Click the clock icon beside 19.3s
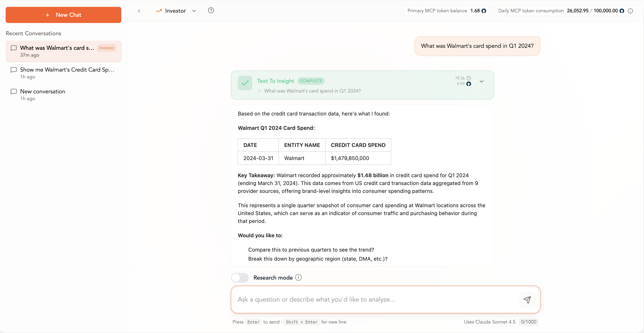The height and width of the screenshot is (333, 644). pyautogui.click(x=469, y=78)
